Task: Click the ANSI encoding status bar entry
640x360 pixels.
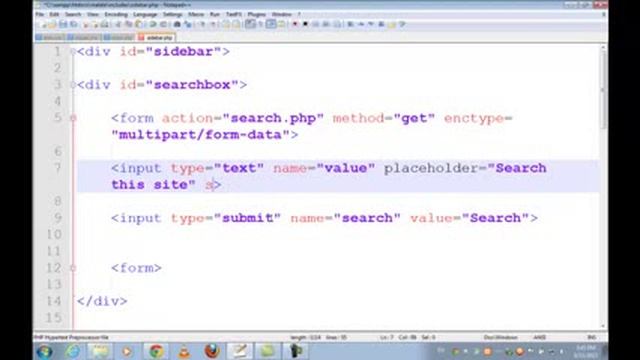Action: point(540,337)
